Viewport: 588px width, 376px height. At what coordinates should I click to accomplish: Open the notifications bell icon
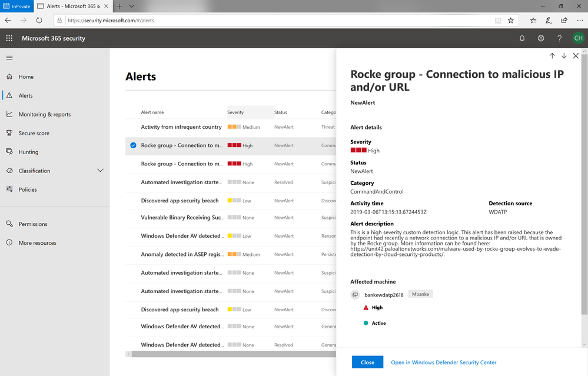click(x=522, y=38)
